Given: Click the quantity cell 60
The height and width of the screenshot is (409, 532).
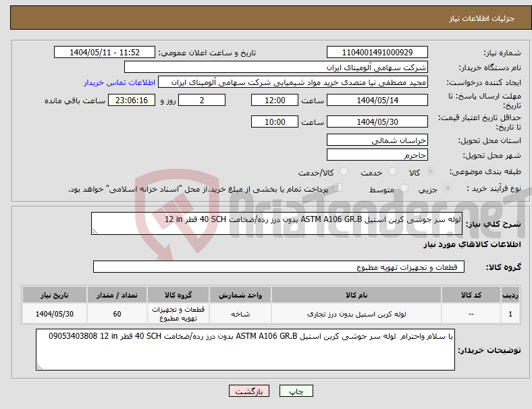Looking at the screenshot, I should pyautogui.click(x=117, y=314).
